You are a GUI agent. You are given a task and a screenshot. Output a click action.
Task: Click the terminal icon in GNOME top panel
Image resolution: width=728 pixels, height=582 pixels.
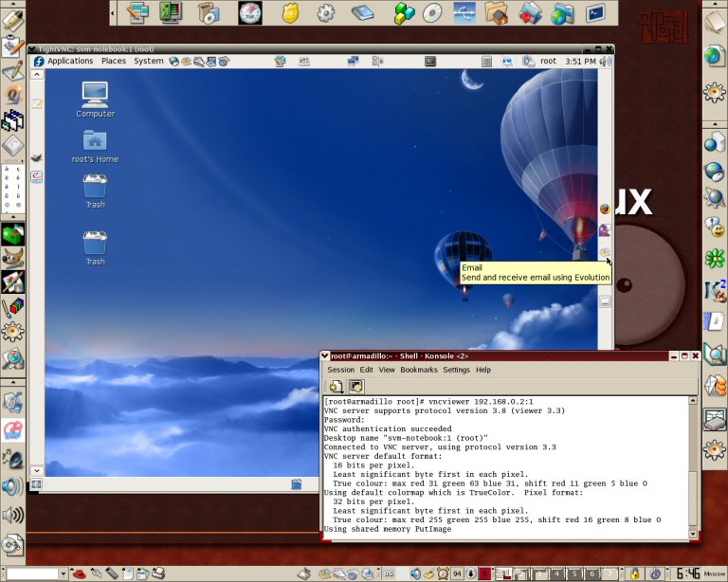click(x=430, y=62)
